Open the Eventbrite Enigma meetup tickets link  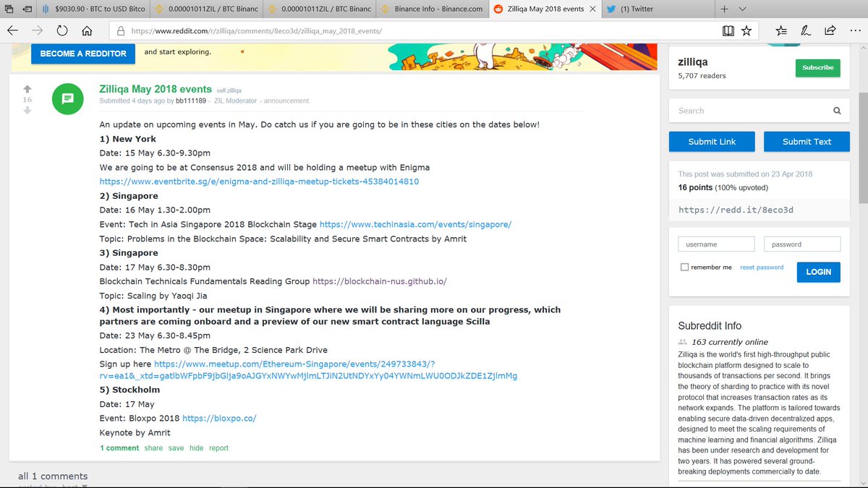[259, 181]
